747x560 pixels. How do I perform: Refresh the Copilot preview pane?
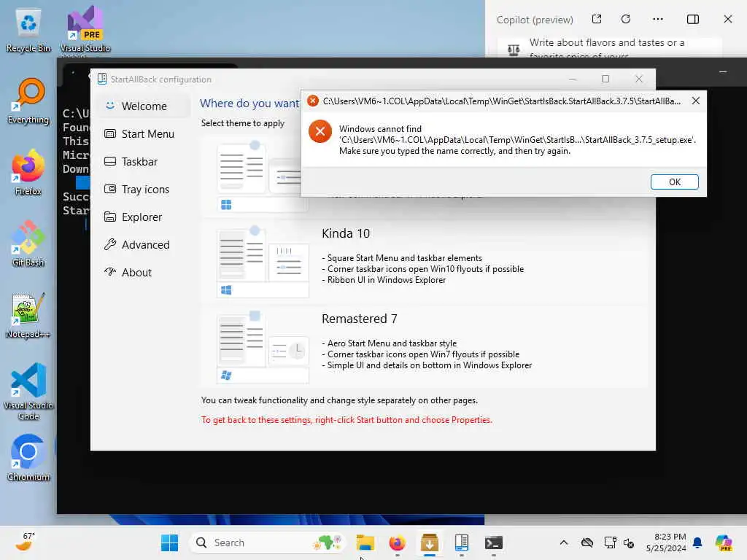626,20
